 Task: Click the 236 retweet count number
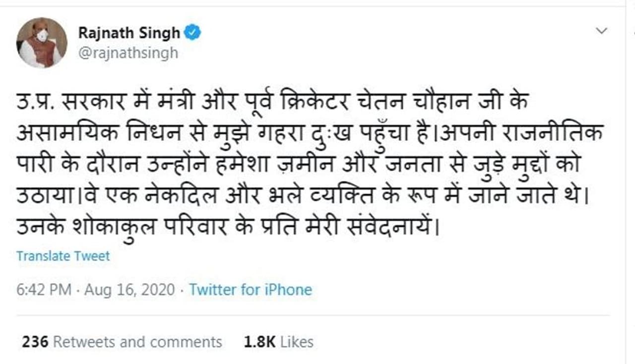(35, 342)
